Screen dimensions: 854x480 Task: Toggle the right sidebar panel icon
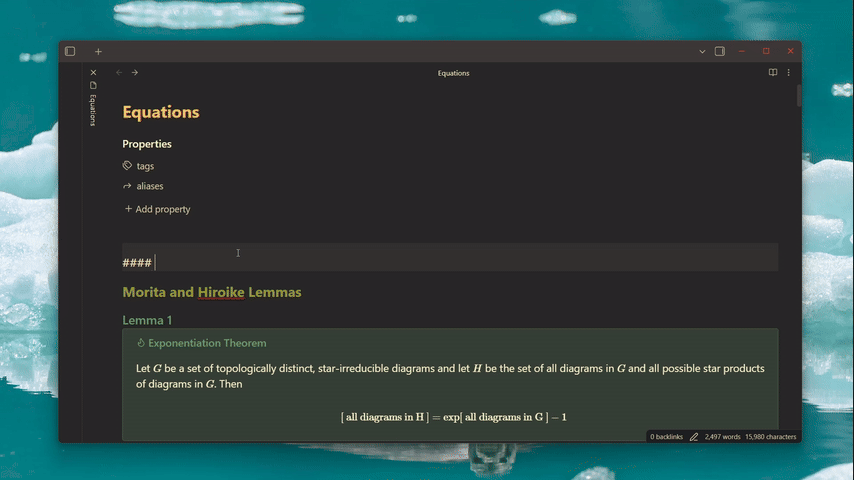coord(719,51)
